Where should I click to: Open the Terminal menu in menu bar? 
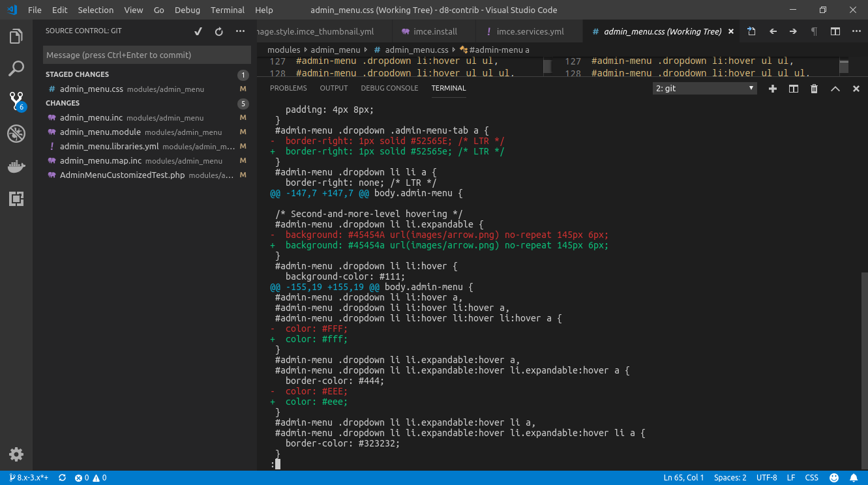[228, 10]
